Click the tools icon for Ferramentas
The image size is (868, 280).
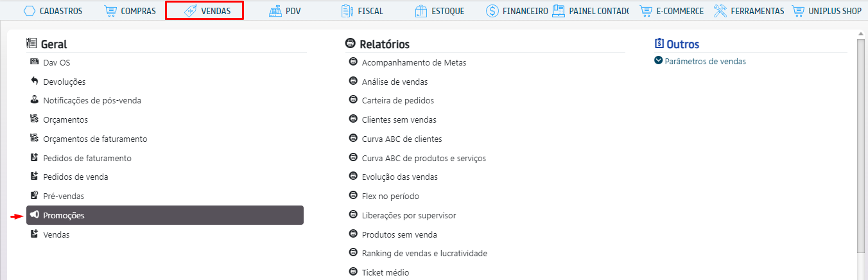pyautogui.click(x=720, y=11)
